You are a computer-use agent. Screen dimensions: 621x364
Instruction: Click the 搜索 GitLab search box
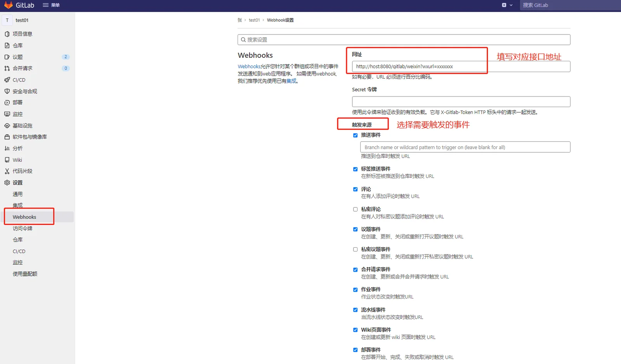pyautogui.click(x=571, y=5)
